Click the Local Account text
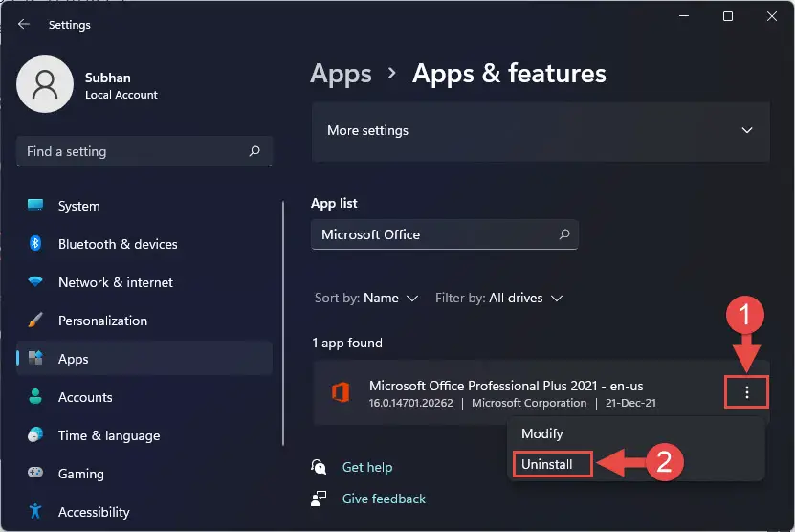Viewport: 795px width, 532px height. pyautogui.click(x=121, y=95)
